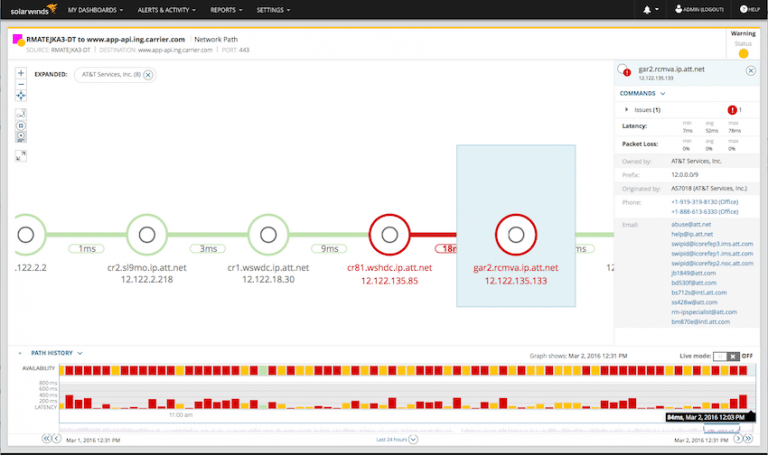Open abuse@att.net email link
768x455 pixels.
(691, 224)
